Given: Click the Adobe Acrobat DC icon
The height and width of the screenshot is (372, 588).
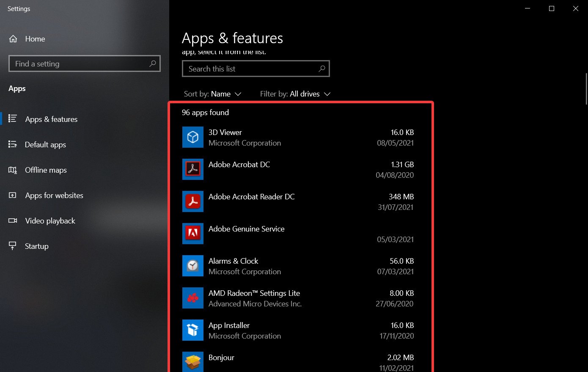Looking at the screenshot, I should pos(193,169).
